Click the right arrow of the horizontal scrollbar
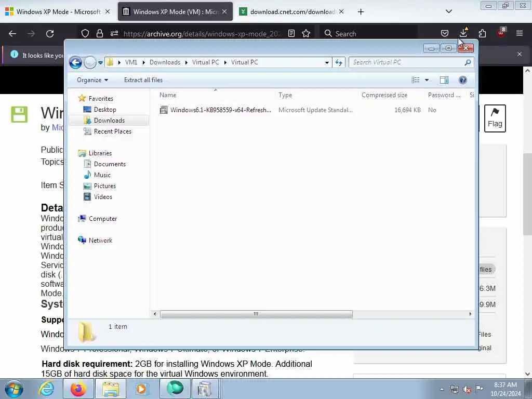Viewport: 532px width, 399px height. 470,314
